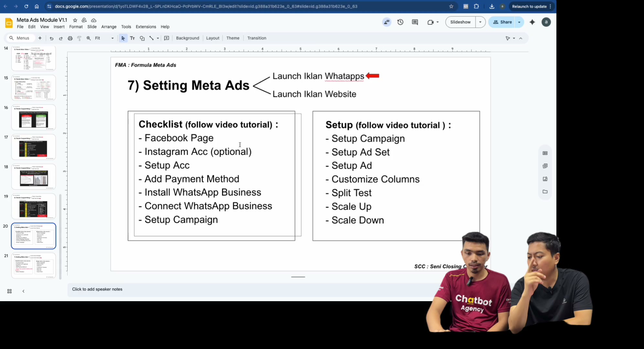
Task: Expand the Slideshow options arrow
Action: (x=480, y=22)
